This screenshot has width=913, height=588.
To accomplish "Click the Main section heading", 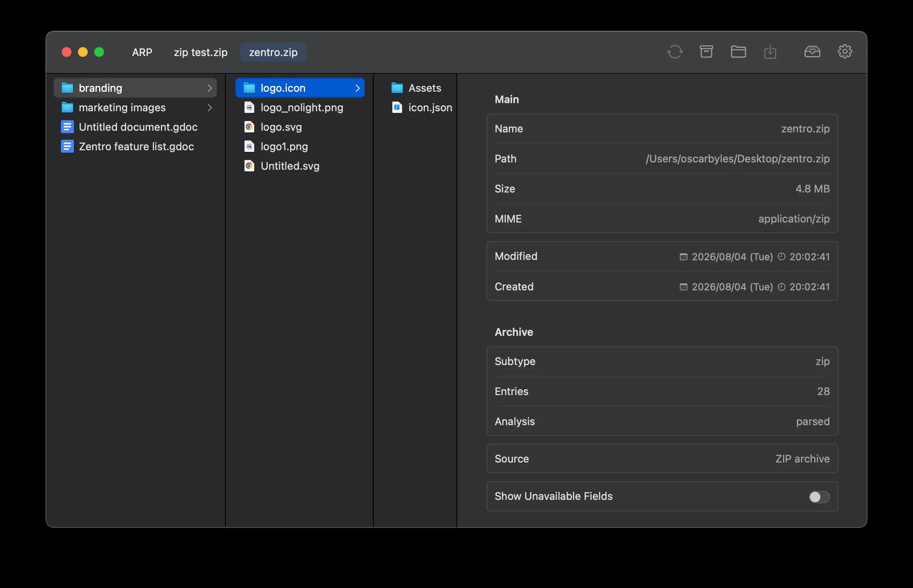I will (506, 99).
